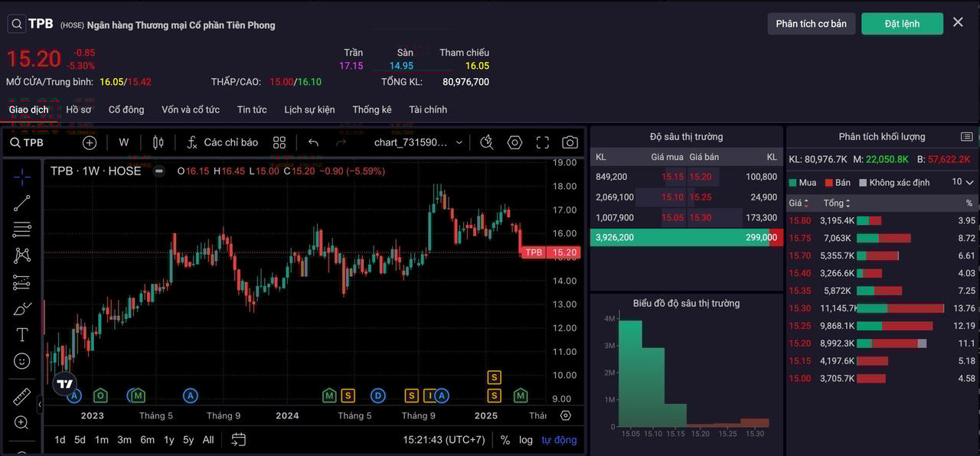Open the ruler measure tool
This screenshot has width=980, height=456.
click(x=22, y=396)
